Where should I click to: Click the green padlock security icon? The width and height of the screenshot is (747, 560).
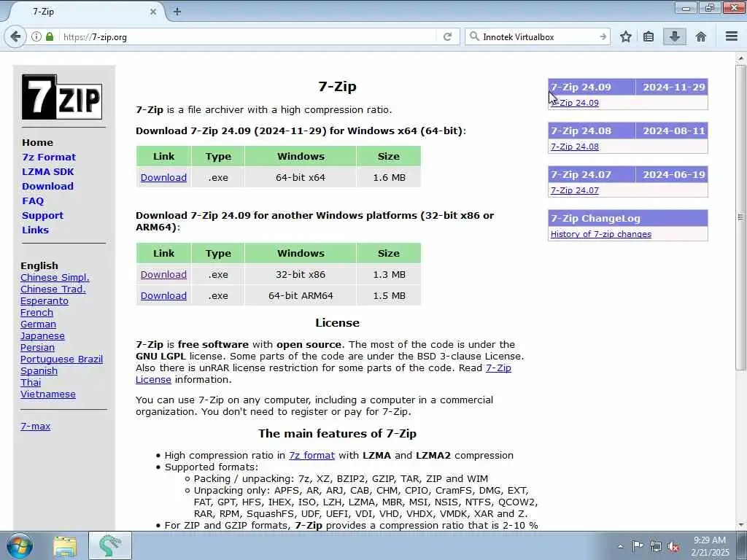(50, 36)
